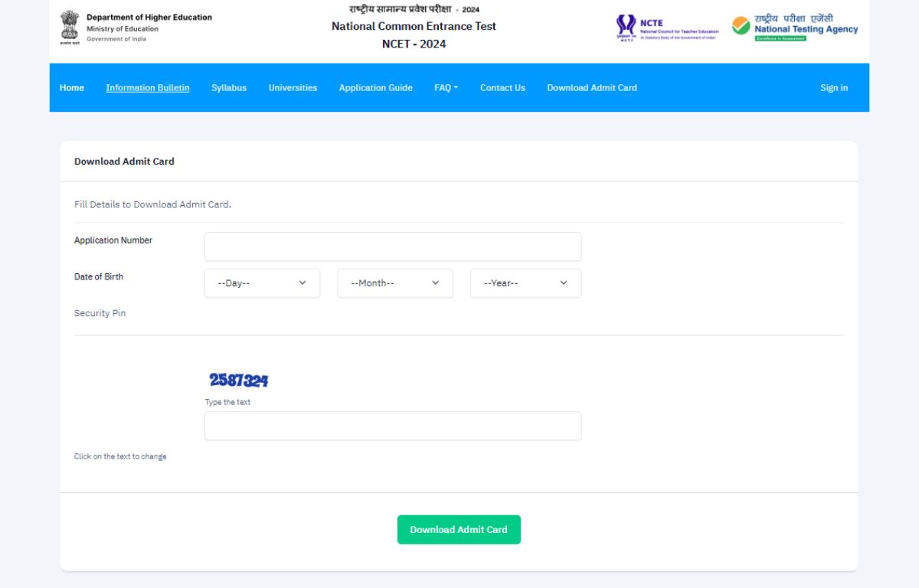Viewport: 919px width, 588px height.
Task: Open the Home menu item
Action: tap(72, 88)
